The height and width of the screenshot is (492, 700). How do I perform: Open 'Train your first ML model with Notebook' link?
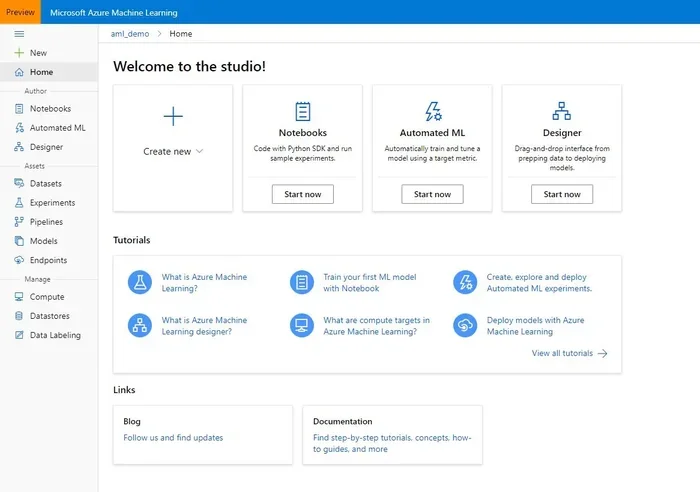370,283
